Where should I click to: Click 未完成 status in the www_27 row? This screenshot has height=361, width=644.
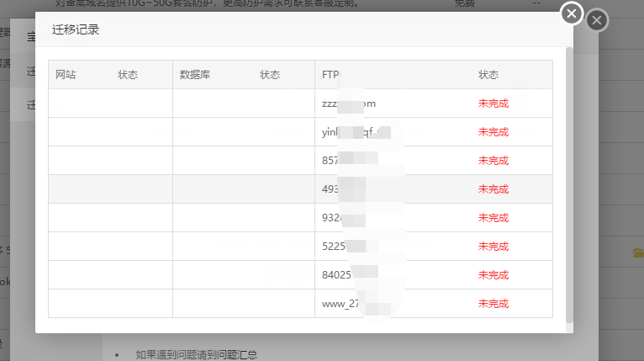click(494, 304)
